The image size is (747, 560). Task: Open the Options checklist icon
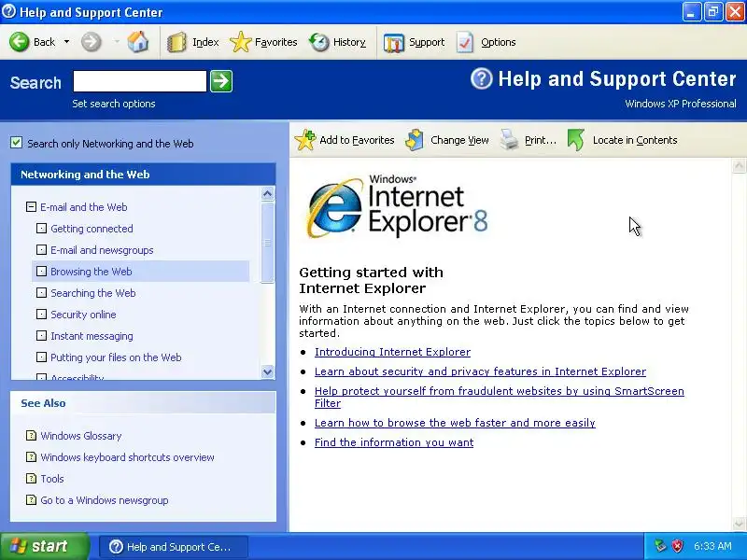[465, 42]
